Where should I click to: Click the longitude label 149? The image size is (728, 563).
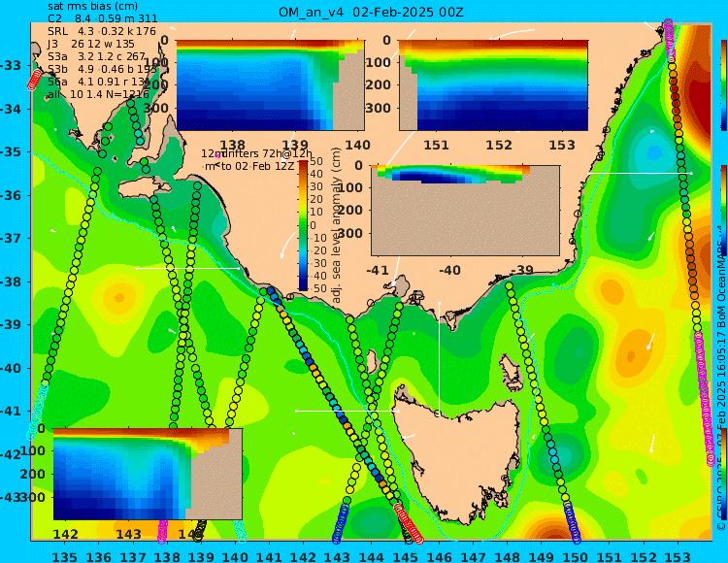542,556
